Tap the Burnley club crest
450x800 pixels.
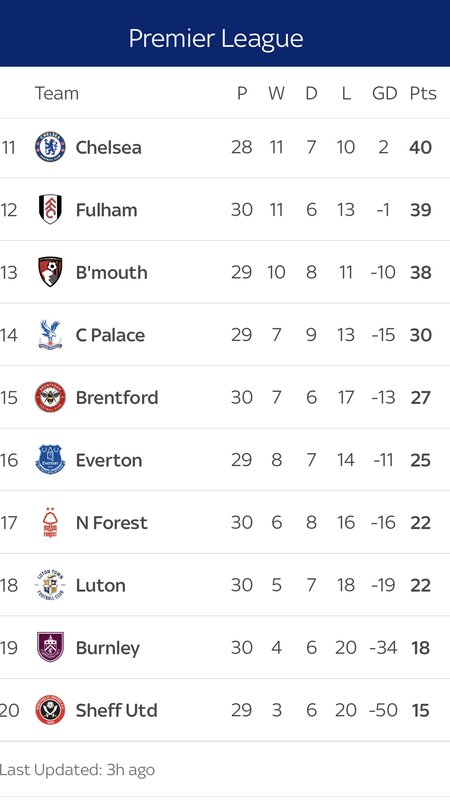50,647
